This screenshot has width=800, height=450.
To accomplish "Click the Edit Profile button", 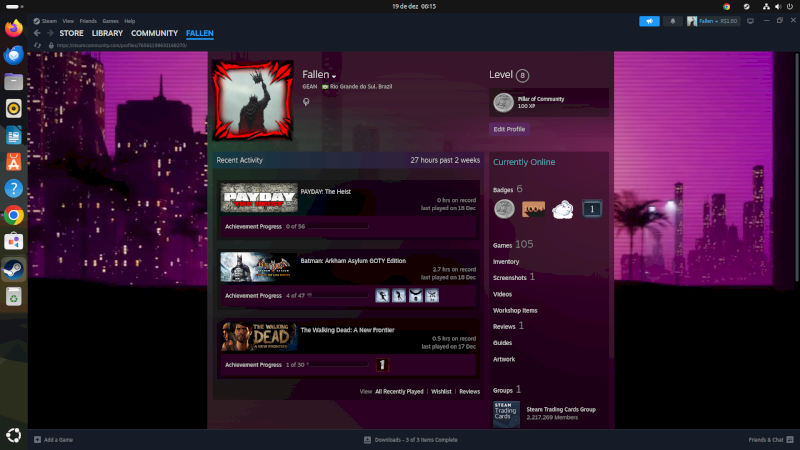I will point(509,129).
